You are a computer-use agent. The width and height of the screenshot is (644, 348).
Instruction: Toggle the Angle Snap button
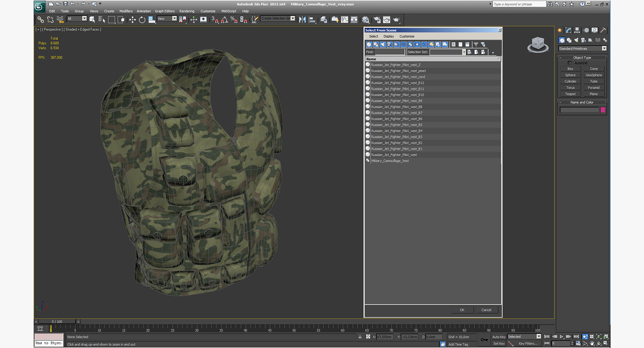pyautogui.click(x=225, y=20)
